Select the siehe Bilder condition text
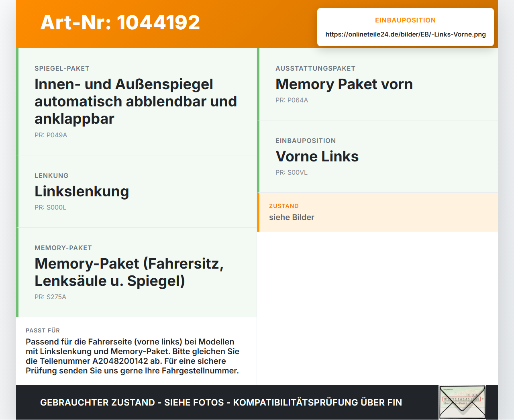514x420 pixels. point(292,217)
